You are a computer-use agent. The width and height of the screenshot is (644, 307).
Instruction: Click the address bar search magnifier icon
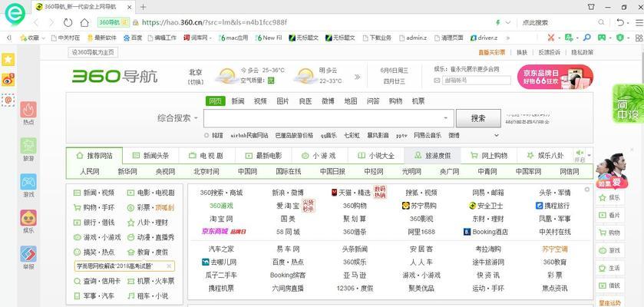click(601, 22)
